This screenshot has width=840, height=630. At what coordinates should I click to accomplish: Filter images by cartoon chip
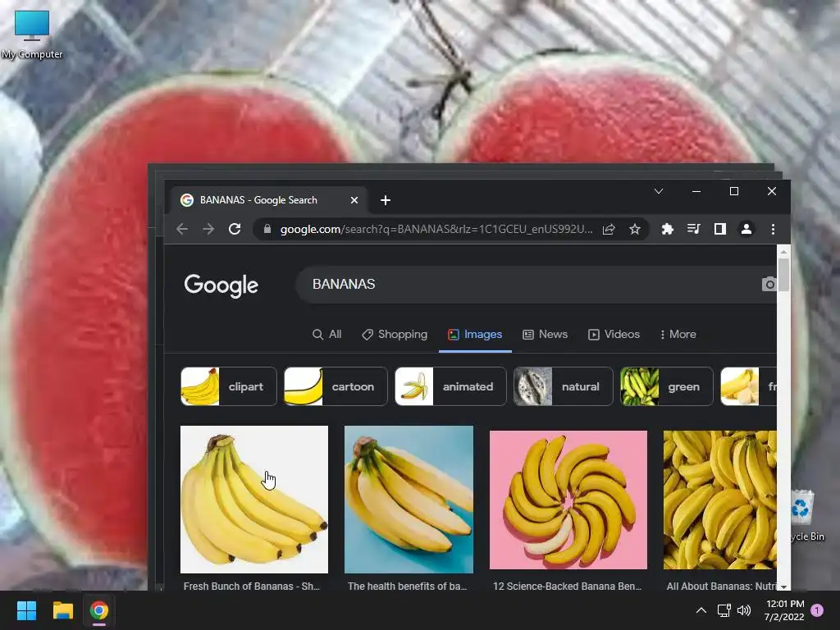[x=336, y=386]
